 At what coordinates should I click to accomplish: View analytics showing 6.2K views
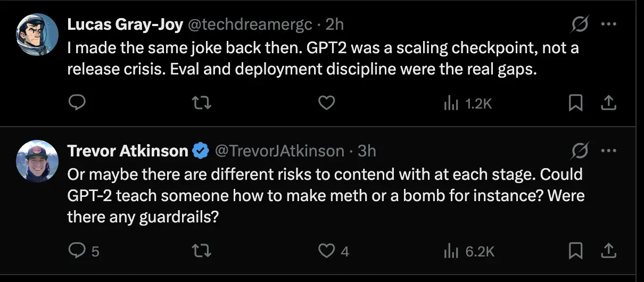point(469,251)
